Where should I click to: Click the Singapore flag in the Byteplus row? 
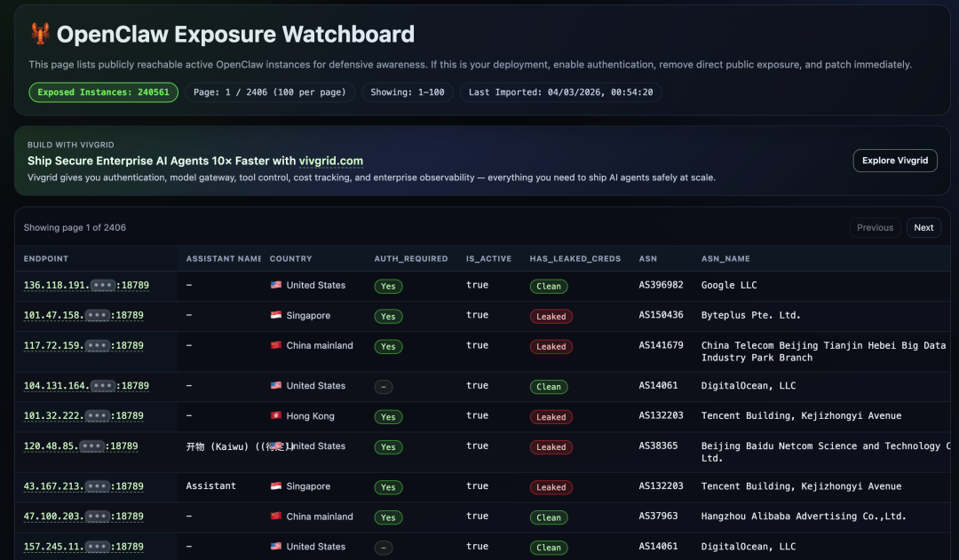coord(275,316)
